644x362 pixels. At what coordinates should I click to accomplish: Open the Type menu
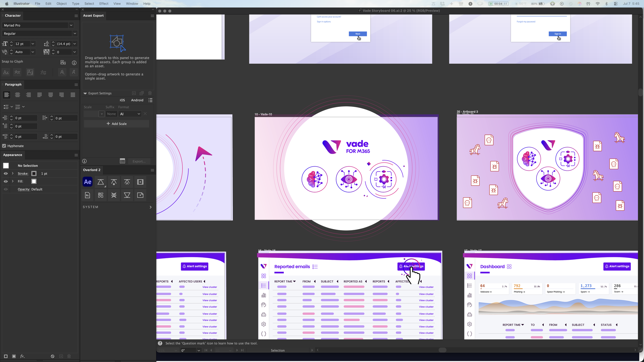click(75, 4)
